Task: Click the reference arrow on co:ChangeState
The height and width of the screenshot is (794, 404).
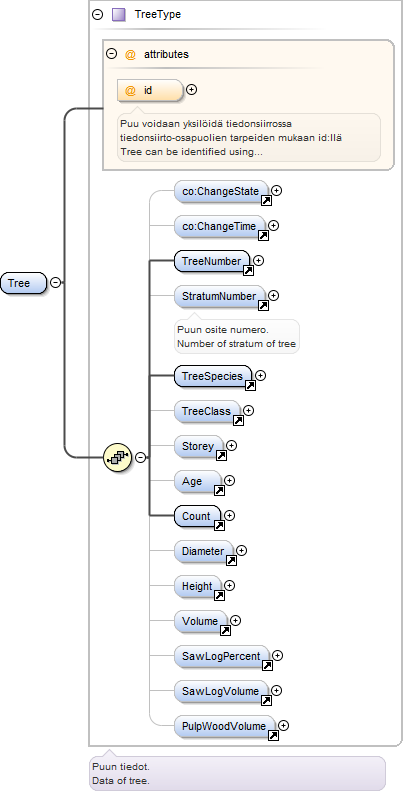Action: 266,201
